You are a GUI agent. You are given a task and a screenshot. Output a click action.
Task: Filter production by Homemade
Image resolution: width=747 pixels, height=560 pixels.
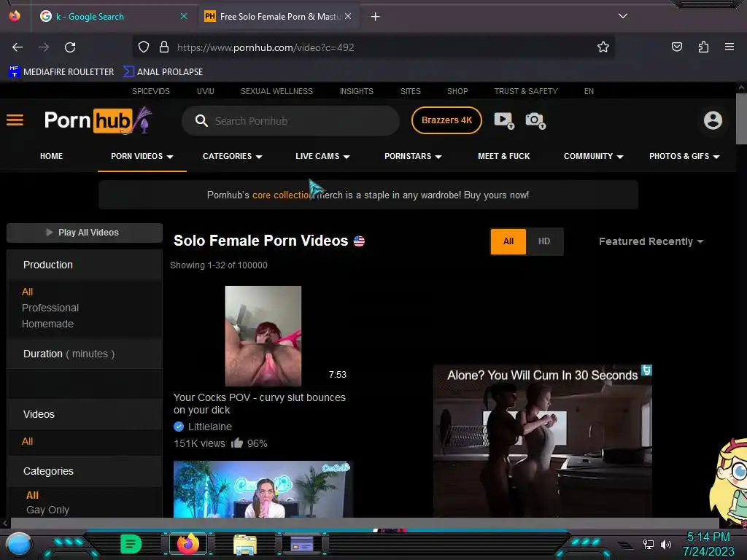pyautogui.click(x=47, y=324)
